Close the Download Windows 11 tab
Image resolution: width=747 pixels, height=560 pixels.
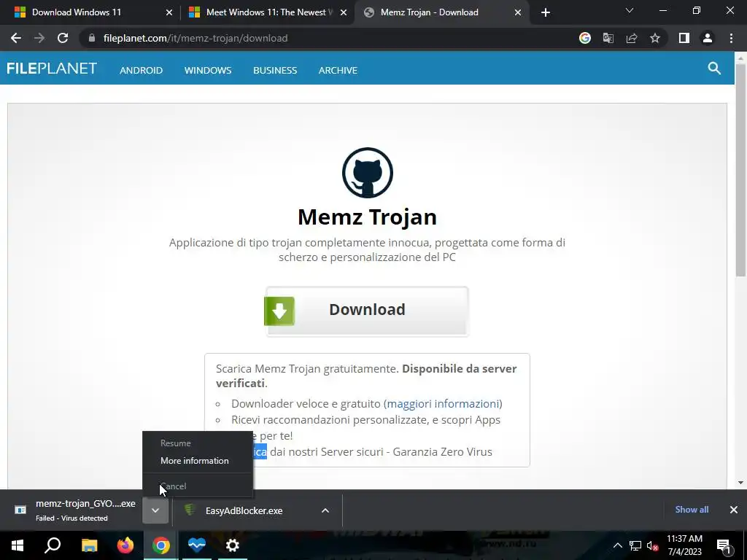coord(169,12)
